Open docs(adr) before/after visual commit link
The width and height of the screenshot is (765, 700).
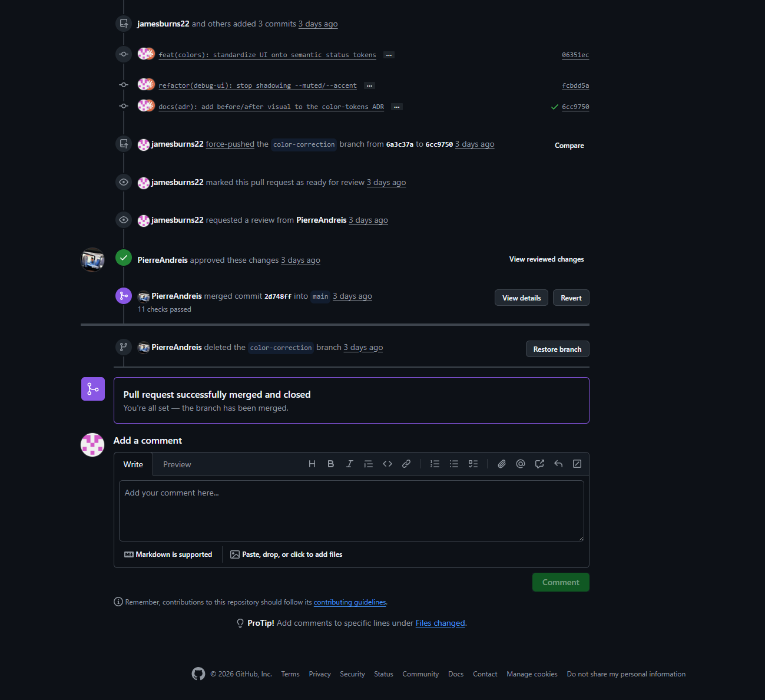pos(271,107)
